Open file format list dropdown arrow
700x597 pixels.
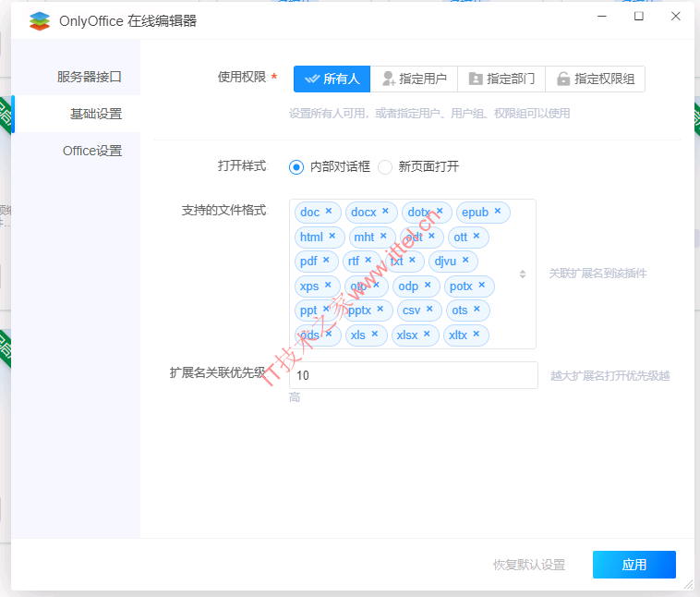click(x=523, y=274)
